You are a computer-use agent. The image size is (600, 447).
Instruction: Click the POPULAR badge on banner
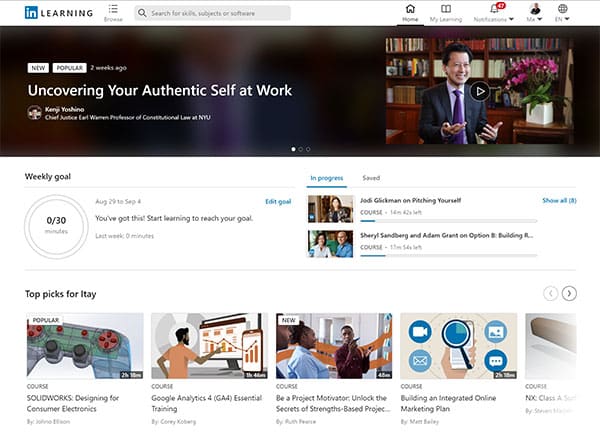pos(70,68)
